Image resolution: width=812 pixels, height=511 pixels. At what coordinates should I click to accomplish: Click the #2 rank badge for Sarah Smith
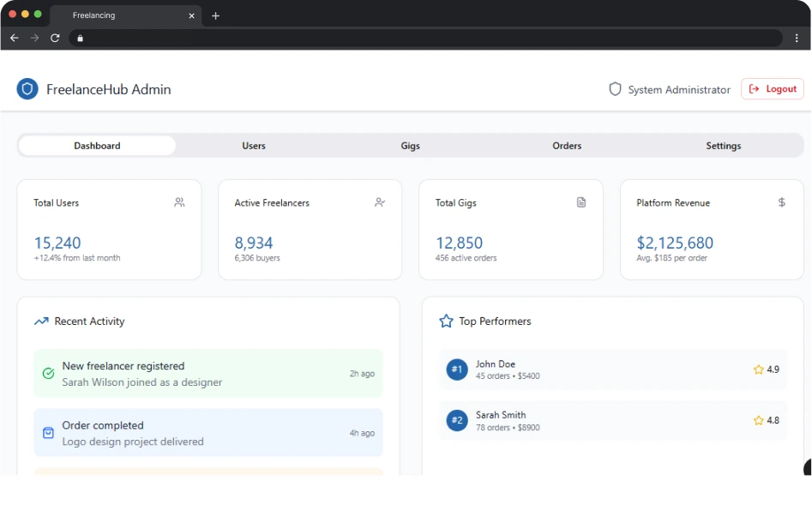[457, 420]
